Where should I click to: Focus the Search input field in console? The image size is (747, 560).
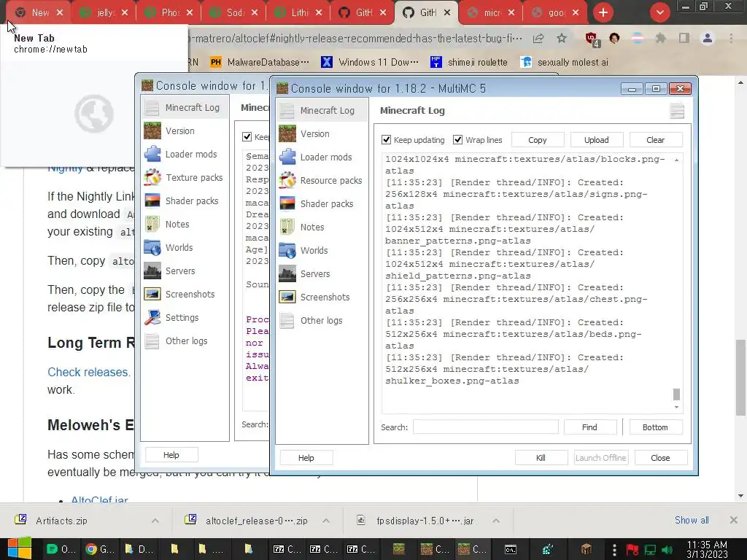[x=485, y=427]
